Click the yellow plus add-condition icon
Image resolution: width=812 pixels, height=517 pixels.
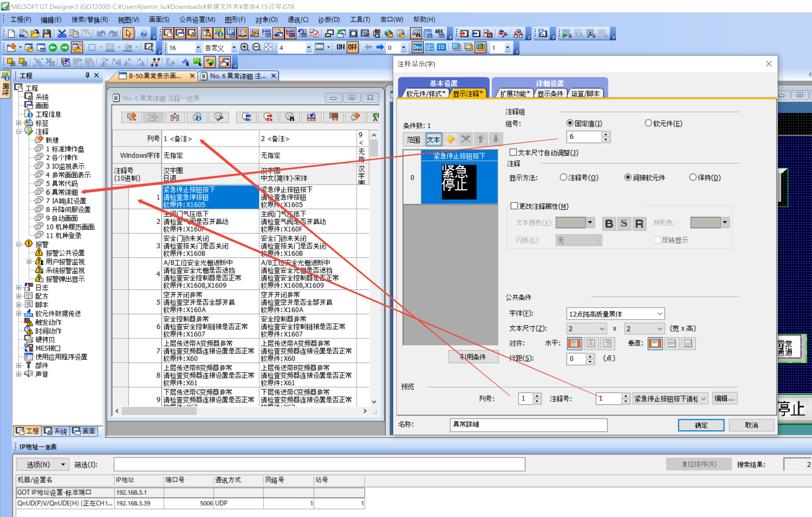coord(450,139)
